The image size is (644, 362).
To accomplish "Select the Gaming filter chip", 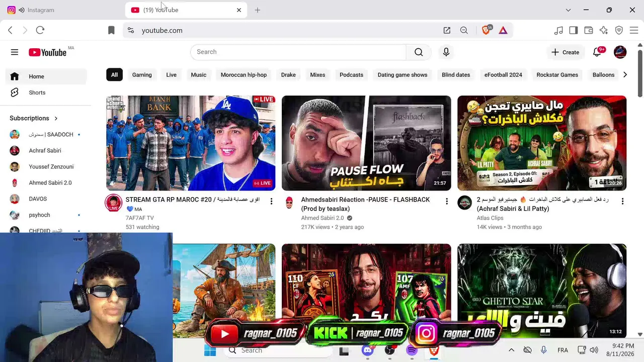I will pyautogui.click(x=142, y=75).
